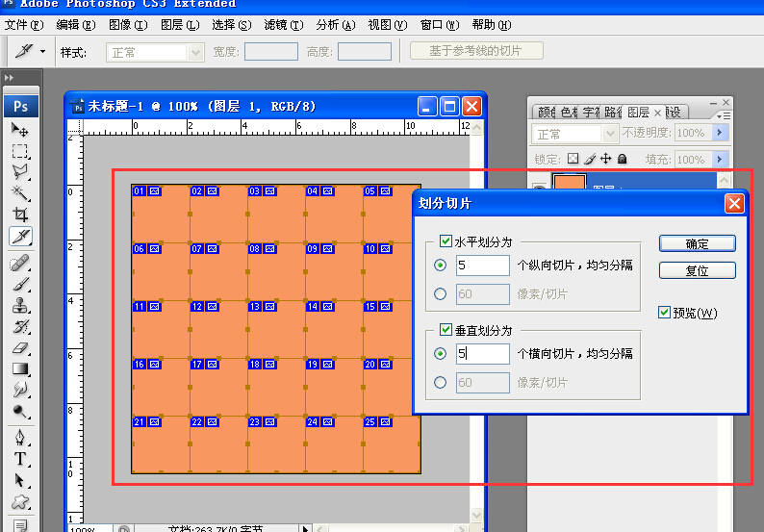The image size is (764, 532).
Task: Click the document window scroll-down arrow
Action: pos(476,516)
